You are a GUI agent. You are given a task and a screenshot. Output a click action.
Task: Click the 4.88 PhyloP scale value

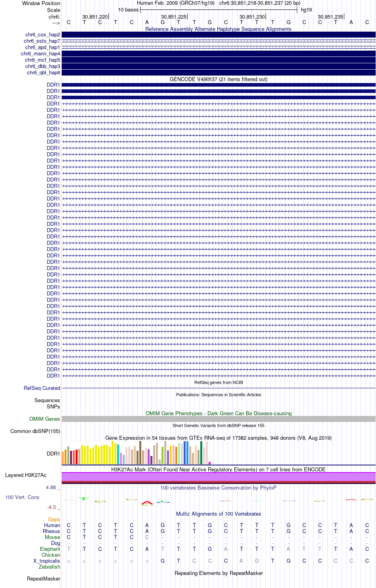51,488
